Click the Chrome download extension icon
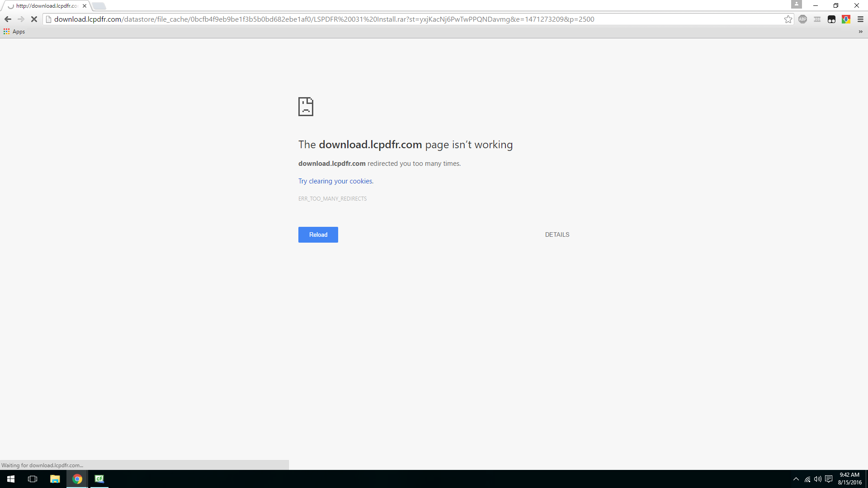The height and width of the screenshot is (488, 868). 846,19
